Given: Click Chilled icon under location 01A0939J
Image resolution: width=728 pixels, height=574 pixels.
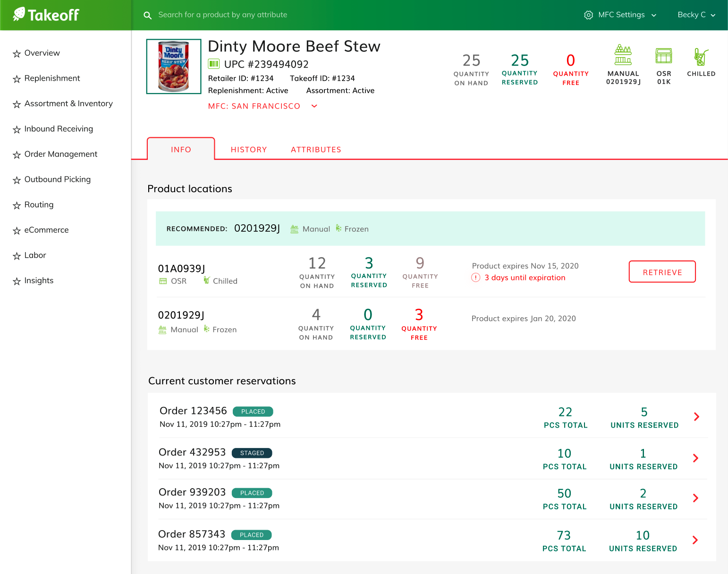Looking at the screenshot, I should coord(207,280).
